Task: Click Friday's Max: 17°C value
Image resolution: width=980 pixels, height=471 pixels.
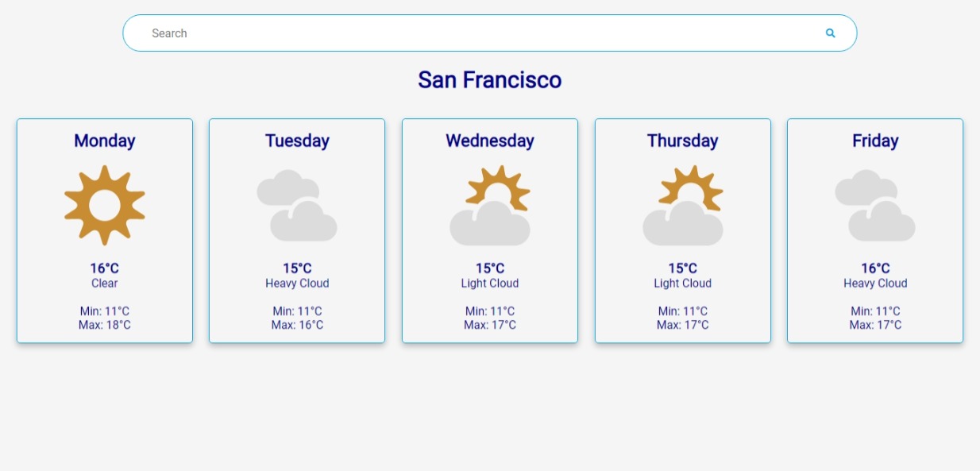Action: (x=874, y=324)
